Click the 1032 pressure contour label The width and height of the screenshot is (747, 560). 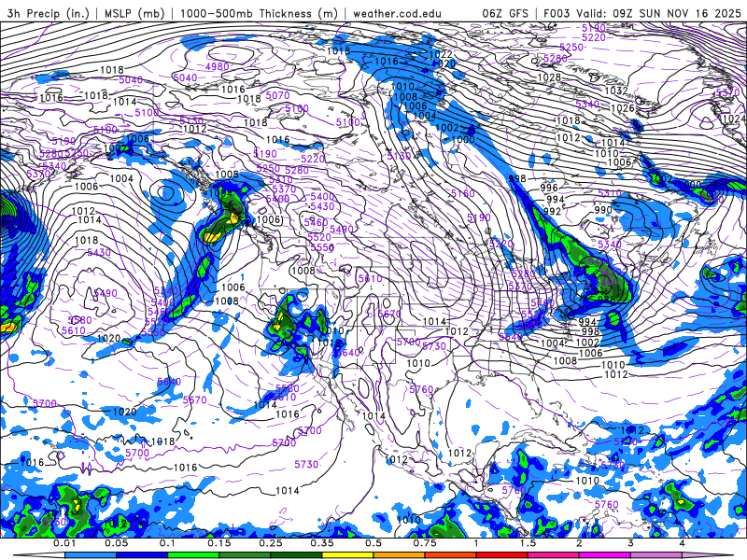[616, 91]
